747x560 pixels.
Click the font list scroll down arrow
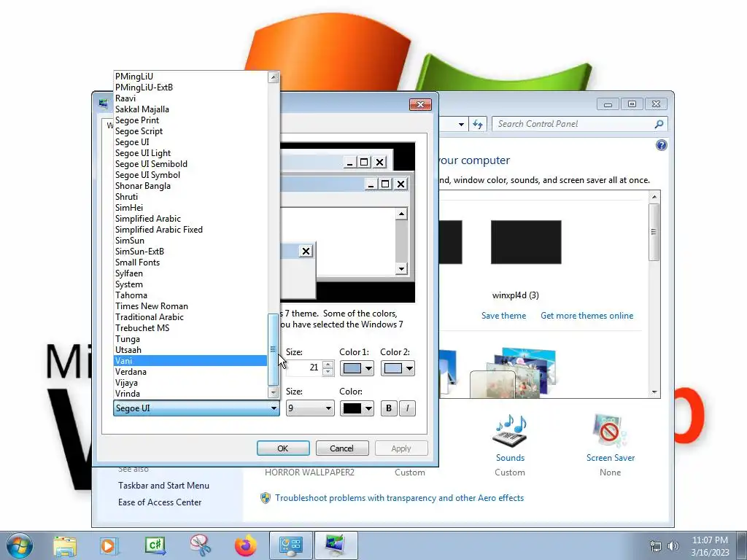(274, 393)
